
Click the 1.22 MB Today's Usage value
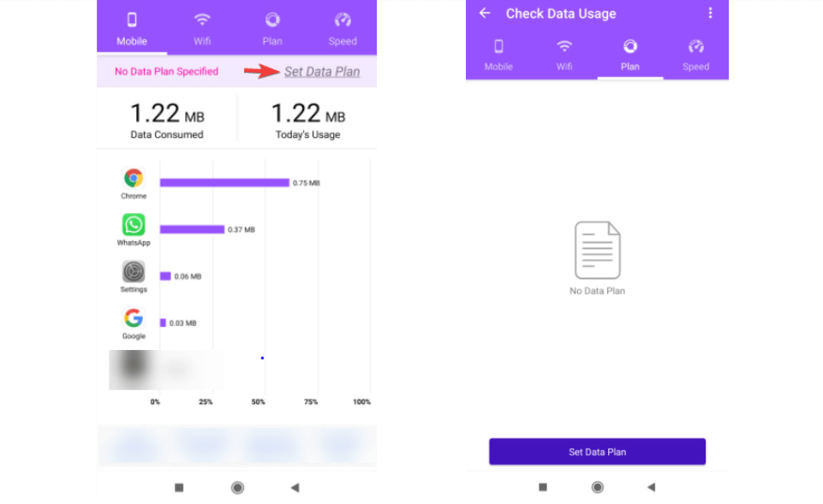click(x=308, y=113)
